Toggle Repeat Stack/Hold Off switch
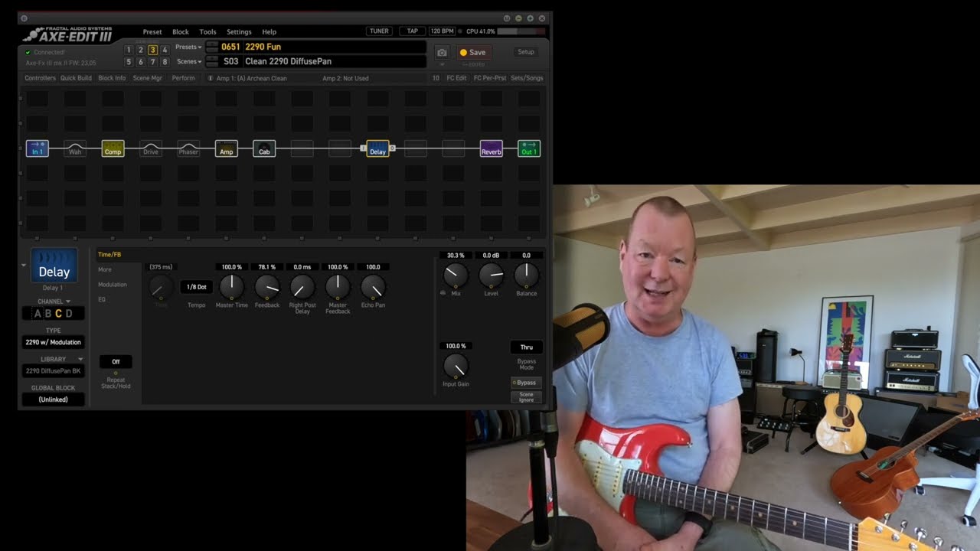Screen dimensions: 980x551 (x=116, y=361)
